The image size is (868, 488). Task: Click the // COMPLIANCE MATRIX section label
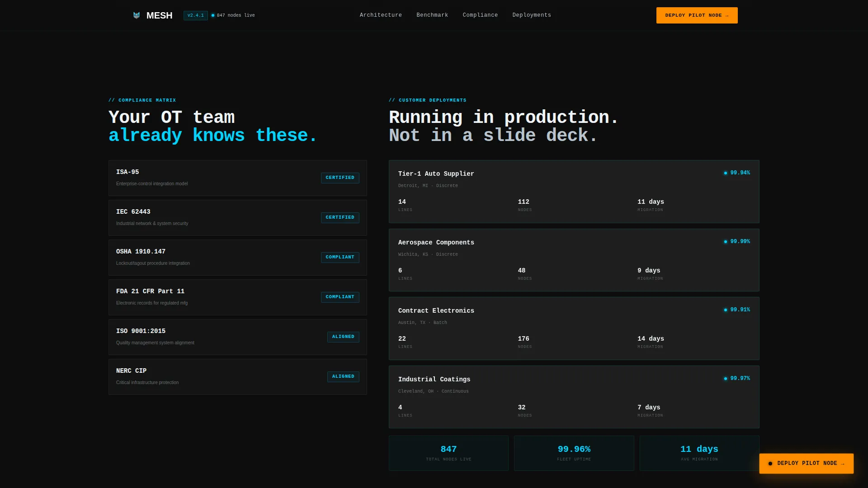(142, 100)
